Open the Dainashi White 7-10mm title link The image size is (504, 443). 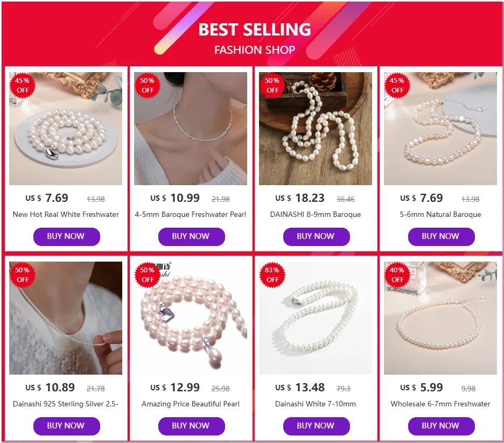pyautogui.click(x=316, y=404)
